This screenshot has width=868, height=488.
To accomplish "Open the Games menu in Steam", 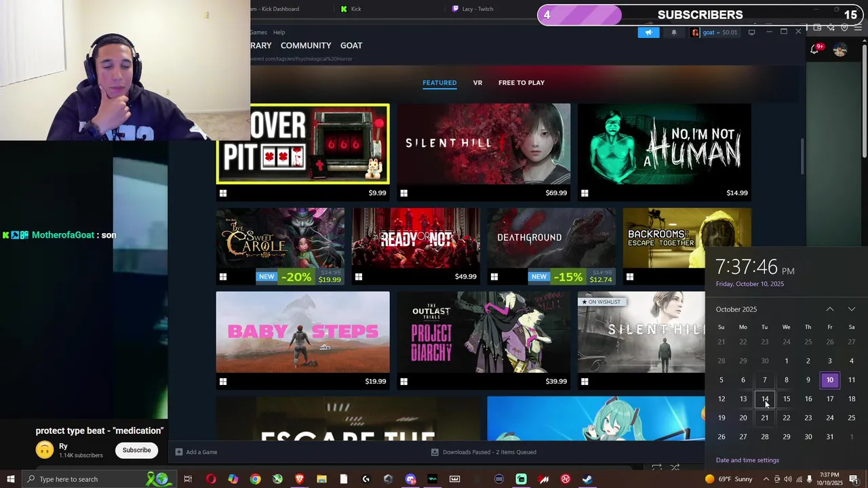I will click(258, 32).
